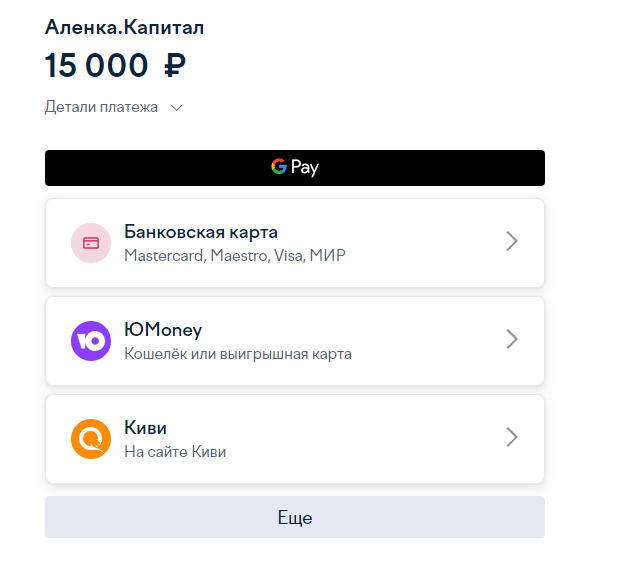The width and height of the screenshot is (620, 561).
Task: Click the orange Киви logo icon
Action: [x=91, y=439]
